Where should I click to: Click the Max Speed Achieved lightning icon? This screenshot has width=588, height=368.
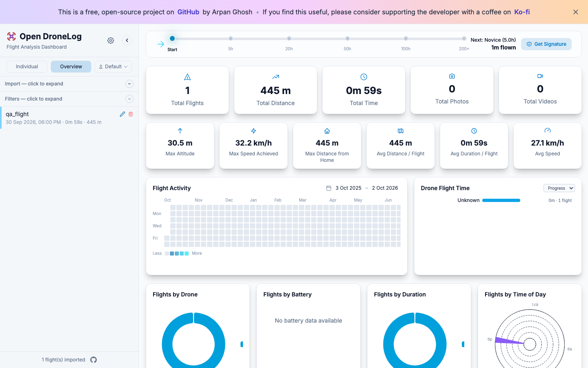254,131
